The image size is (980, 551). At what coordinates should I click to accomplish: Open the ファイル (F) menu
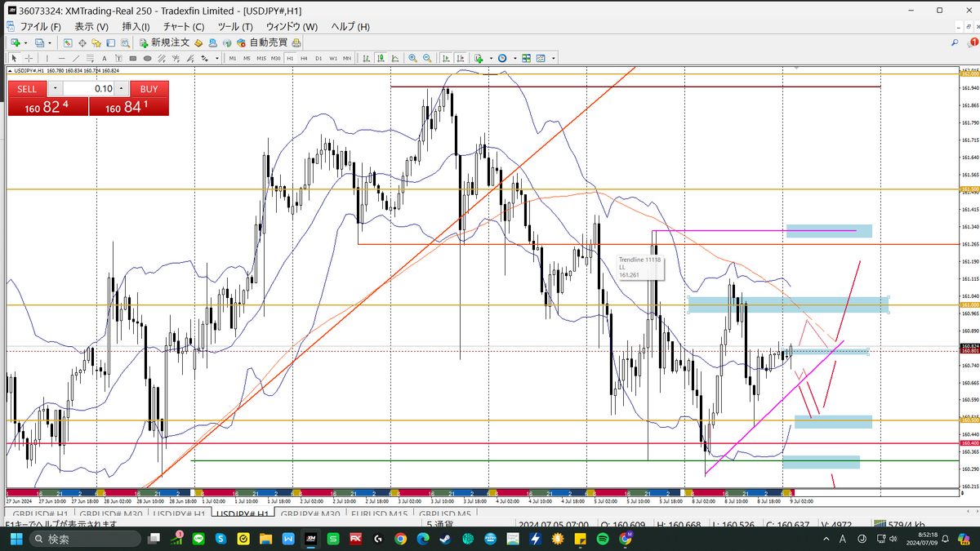coord(41,26)
